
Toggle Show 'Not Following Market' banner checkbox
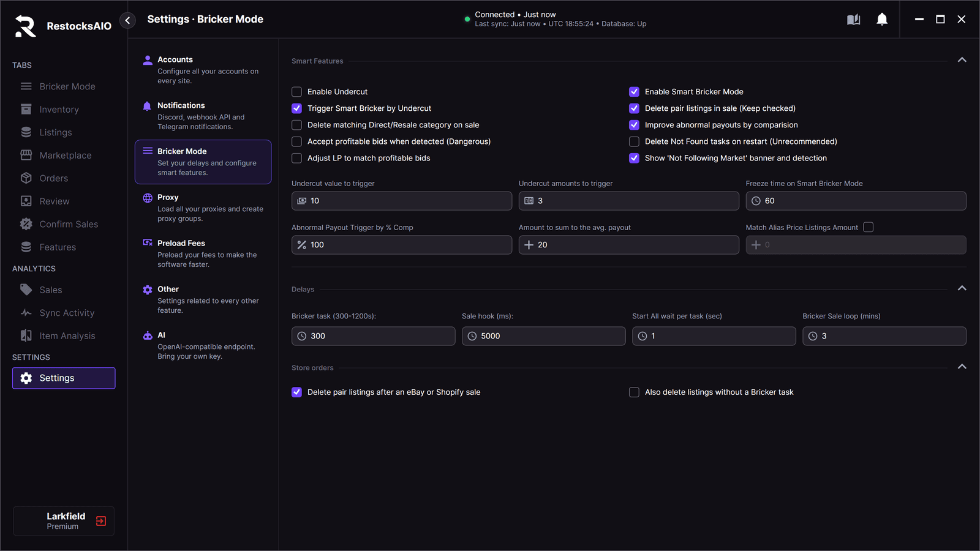(635, 158)
